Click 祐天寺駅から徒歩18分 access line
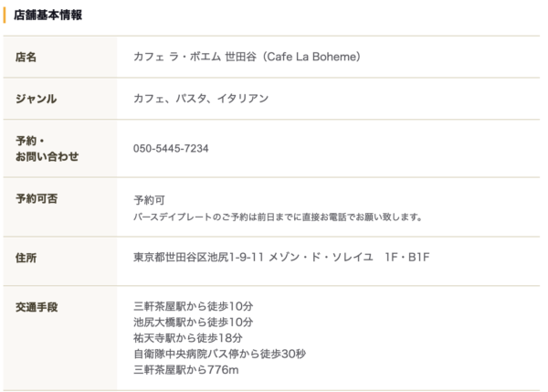Image resolution: width=548 pixels, height=392 pixels. click(x=188, y=338)
